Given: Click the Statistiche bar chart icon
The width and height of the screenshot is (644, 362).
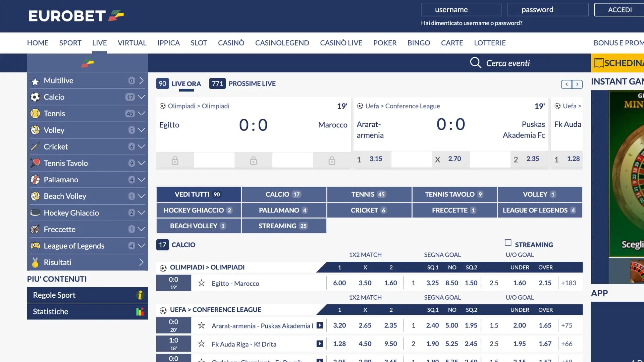Looking at the screenshot, I should [140, 312].
